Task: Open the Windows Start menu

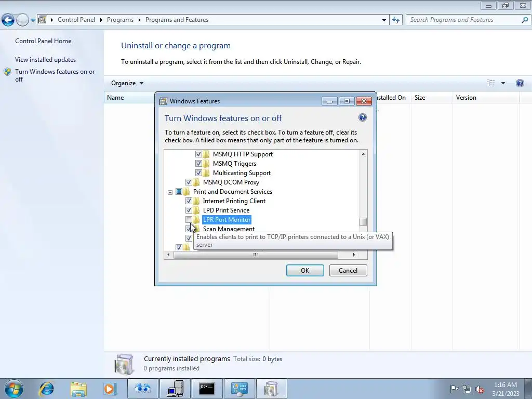Action: coord(14,389)
